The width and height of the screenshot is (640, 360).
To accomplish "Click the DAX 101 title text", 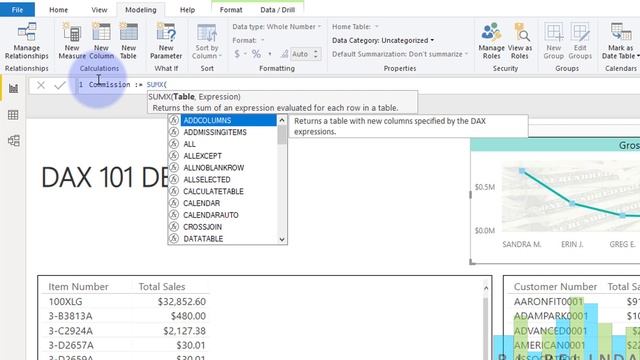I will [105, 178].
